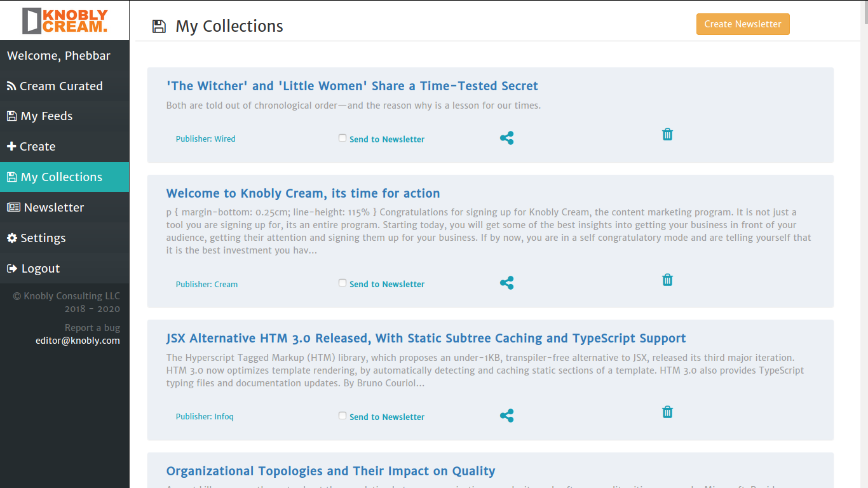
Task: Click the Witcher article summary text
Action: (x=353, y=105)
